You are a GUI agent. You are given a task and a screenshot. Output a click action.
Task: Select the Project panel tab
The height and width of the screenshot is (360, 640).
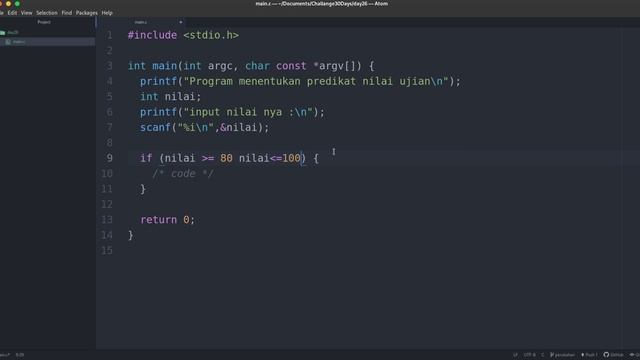pyautogui.click(x=44, y=22)
